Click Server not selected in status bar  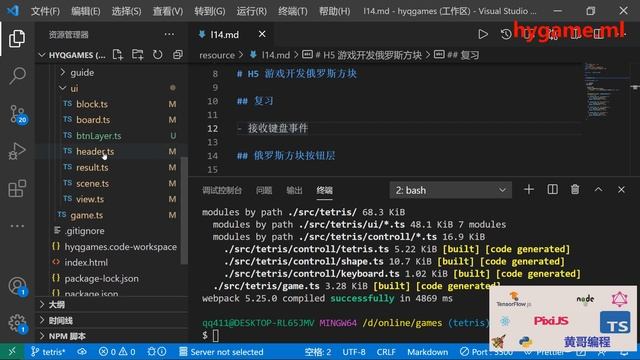(221, 351)
